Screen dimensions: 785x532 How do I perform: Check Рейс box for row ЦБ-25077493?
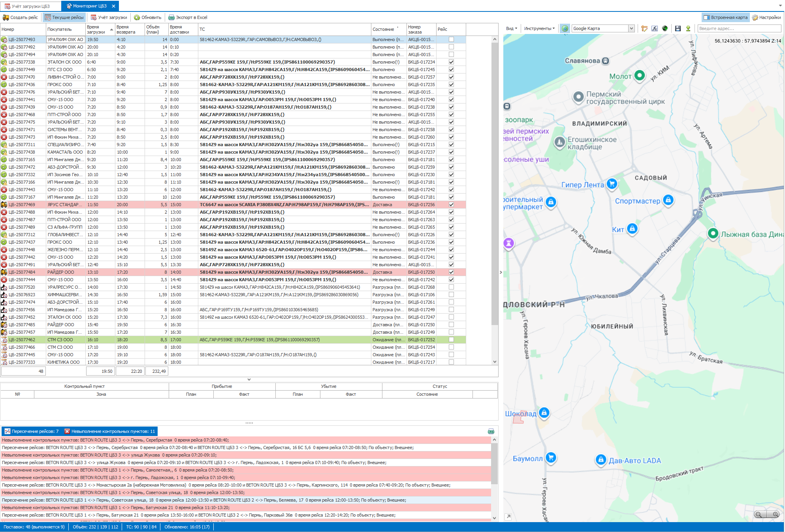(451, 39)
